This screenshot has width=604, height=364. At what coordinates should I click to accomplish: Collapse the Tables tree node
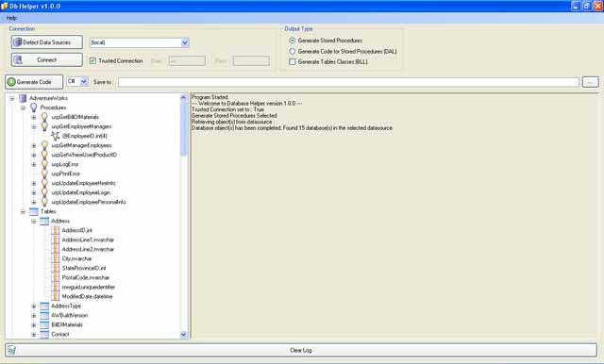tap(23, 211)
